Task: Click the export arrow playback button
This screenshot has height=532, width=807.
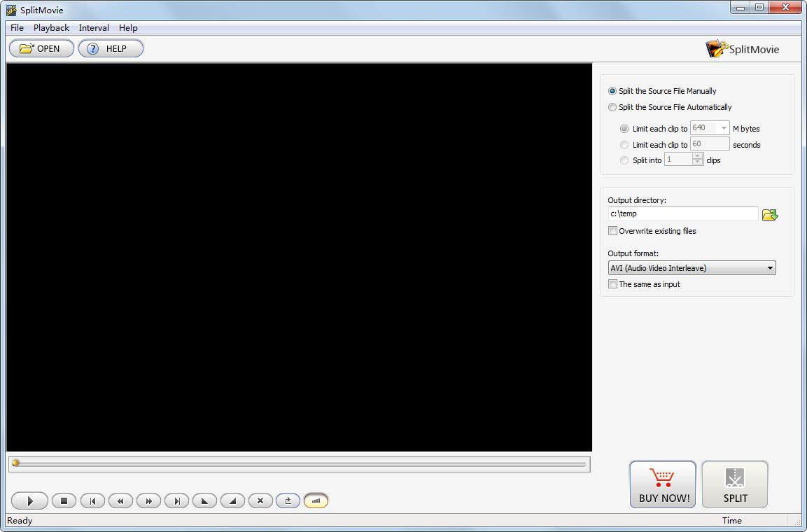Action: tap(288, 500)
